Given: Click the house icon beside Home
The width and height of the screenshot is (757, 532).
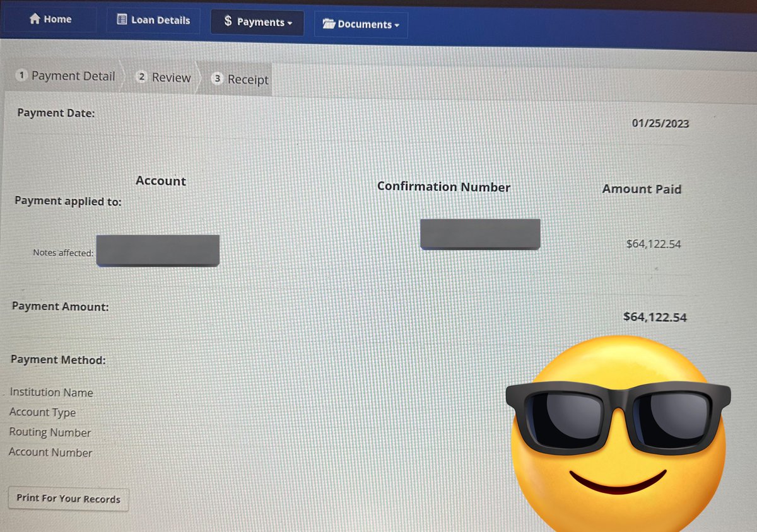Looking at the screenshot, I should point(35,19).
